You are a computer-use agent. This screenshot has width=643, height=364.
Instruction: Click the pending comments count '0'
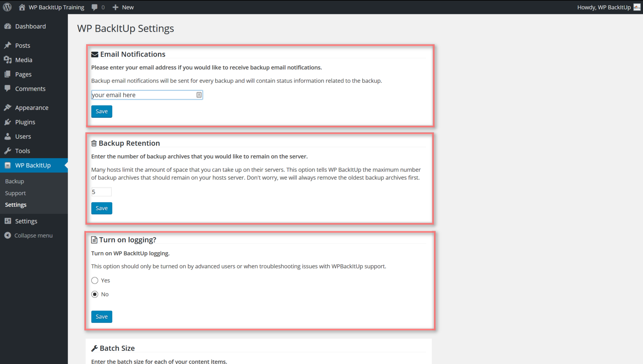coord(103,7)
